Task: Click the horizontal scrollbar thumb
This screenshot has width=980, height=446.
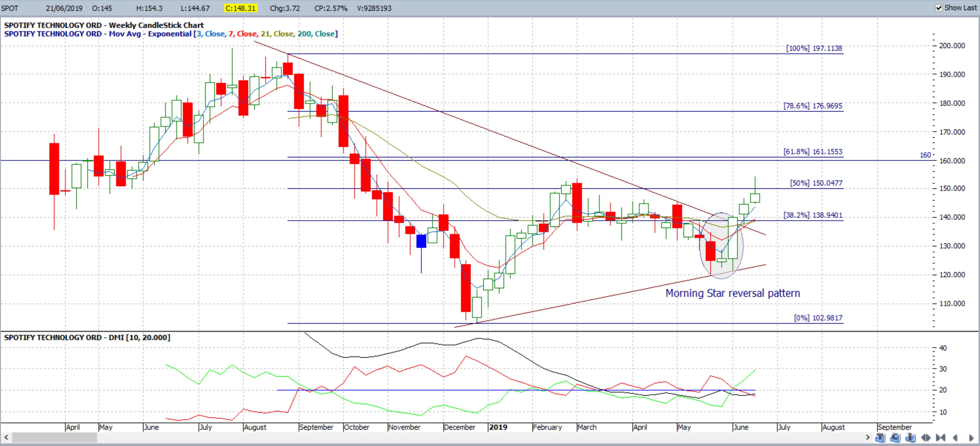Action: (x=54, y=438)
